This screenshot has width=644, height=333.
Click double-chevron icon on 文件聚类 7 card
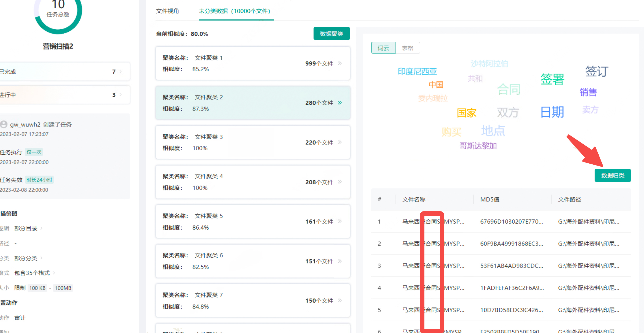tap(340, 300)
